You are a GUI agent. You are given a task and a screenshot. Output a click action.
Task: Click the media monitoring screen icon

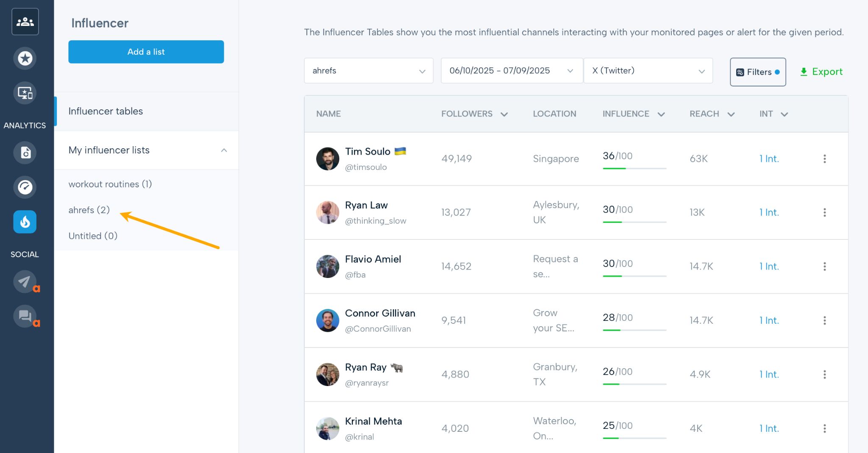click(25, 93)
